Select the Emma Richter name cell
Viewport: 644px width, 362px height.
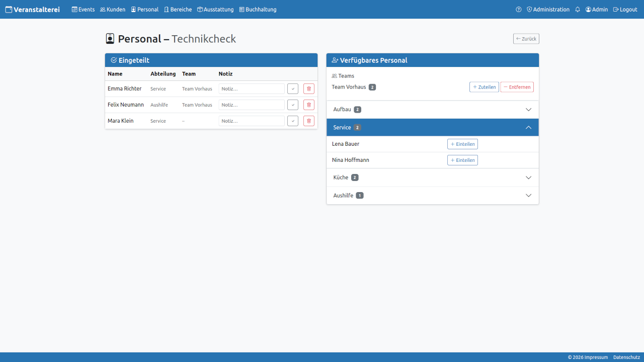(125, 89)
